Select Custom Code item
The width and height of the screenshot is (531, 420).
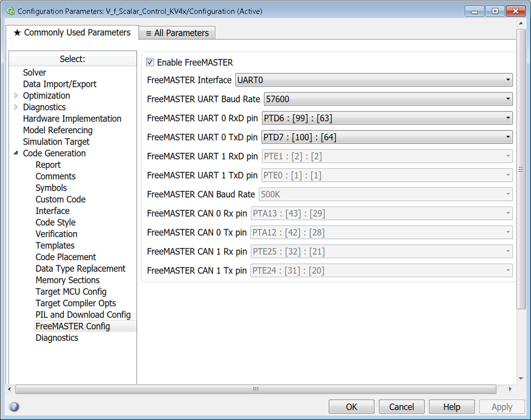pos(60,200)
